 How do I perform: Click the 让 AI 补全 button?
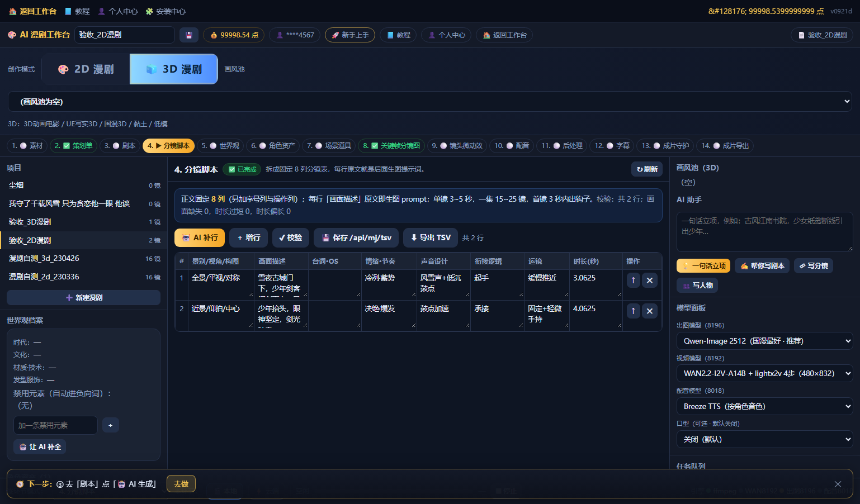point(40,447)
